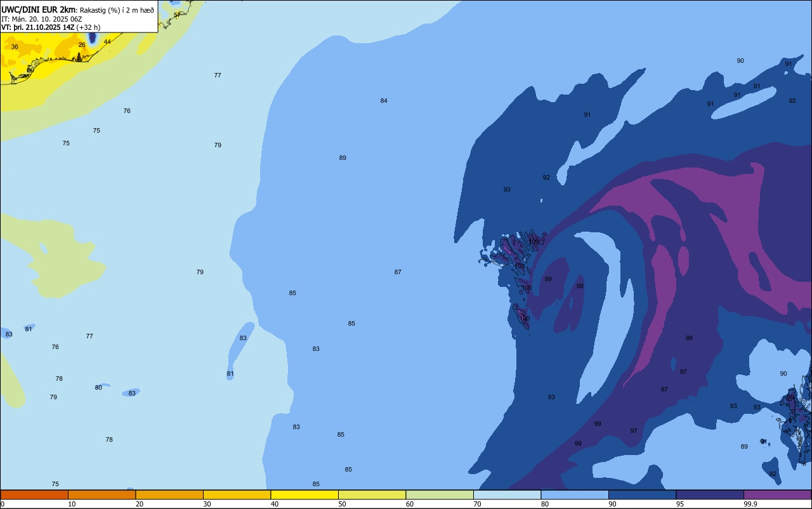Click the humidity value 36 on the map

tap(15, 47)
